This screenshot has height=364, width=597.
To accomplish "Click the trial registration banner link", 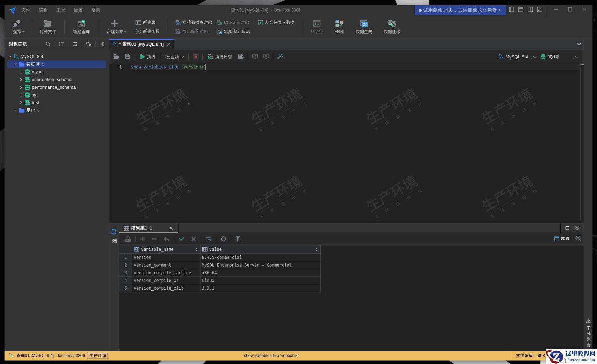I will pyautogui.click(x=460, y=10).
